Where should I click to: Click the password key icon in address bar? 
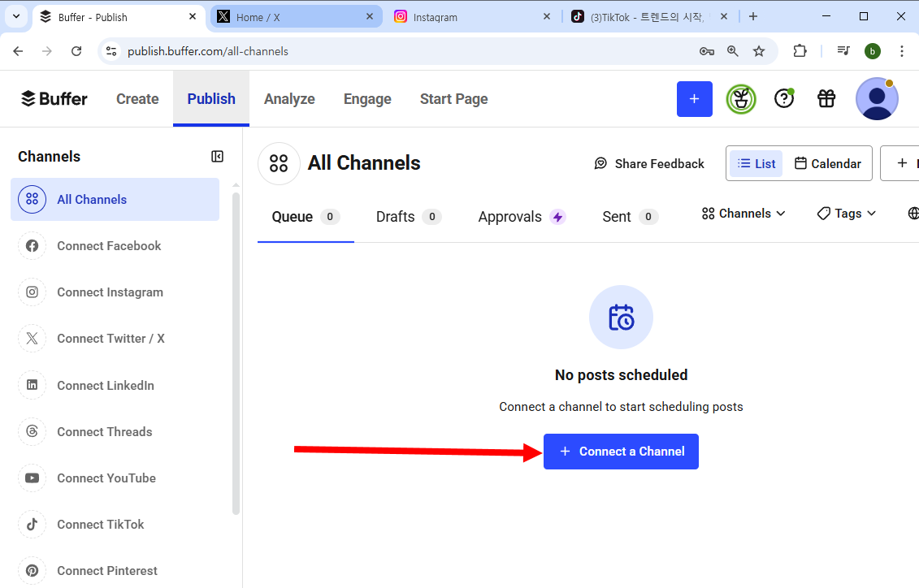[x=706, y=51]
